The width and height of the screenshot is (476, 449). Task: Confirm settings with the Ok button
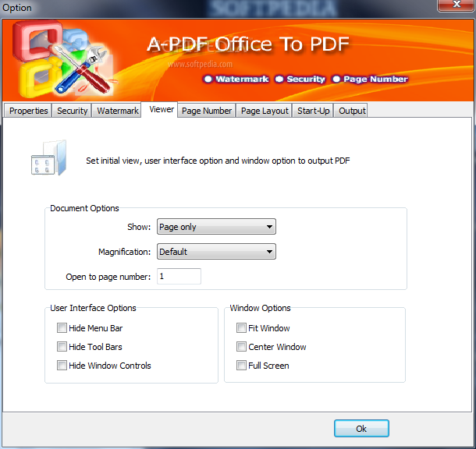(x=361, y=429)
